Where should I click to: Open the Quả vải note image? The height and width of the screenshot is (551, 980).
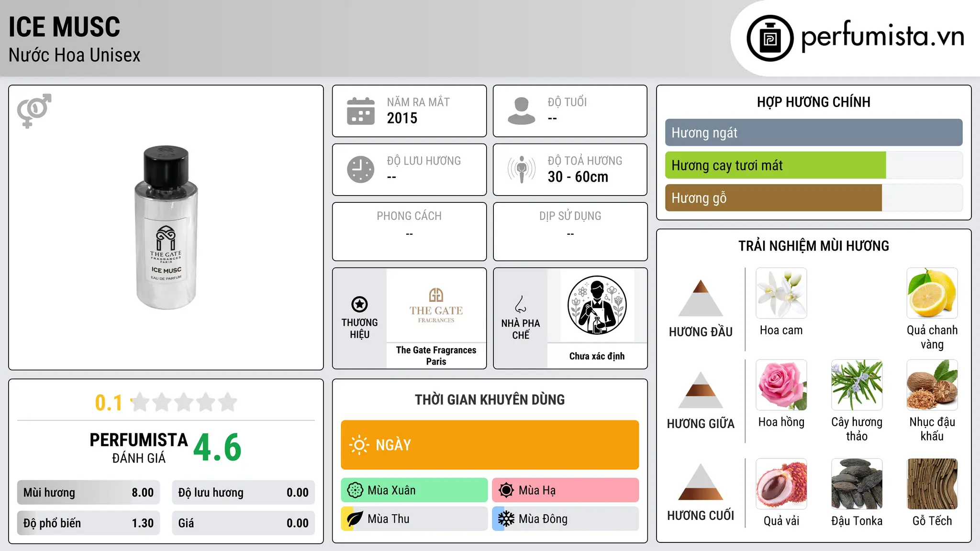pyautogui.click(x=781, y=484)
